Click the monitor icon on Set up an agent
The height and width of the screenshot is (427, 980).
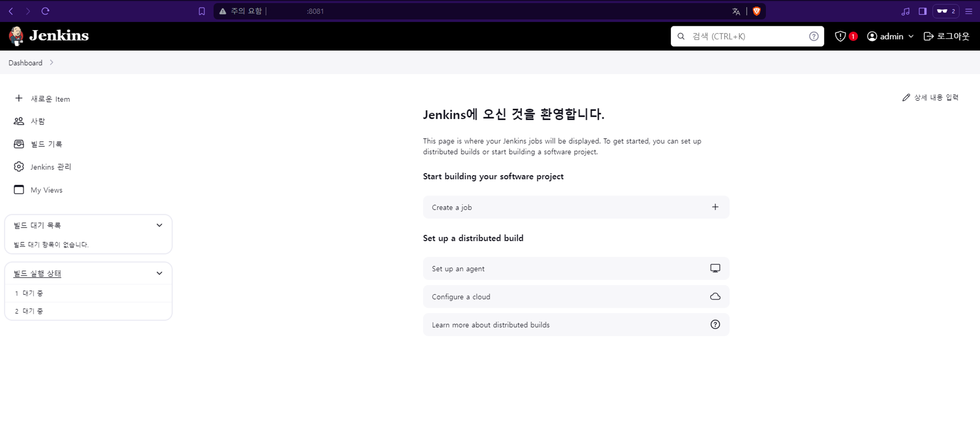(715, 268)
